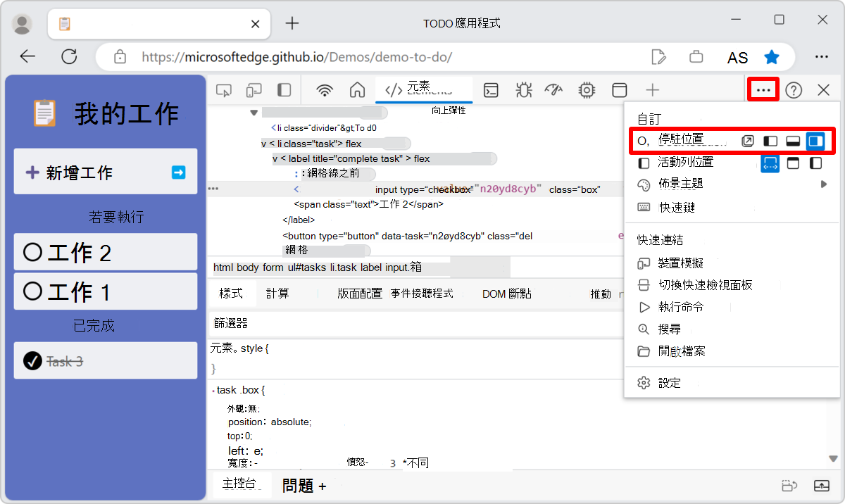Open DevTools help question mark icon
This screenshot has width=845, height=504.
794,90
